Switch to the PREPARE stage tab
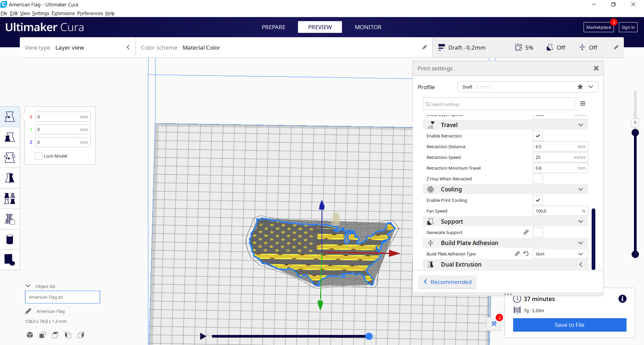 274,27
